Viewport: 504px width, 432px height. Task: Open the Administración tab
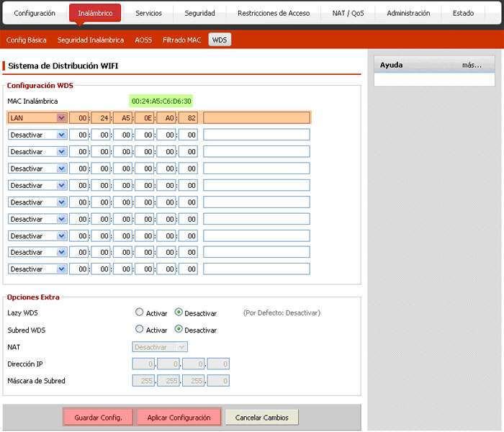tap(408, 14)
